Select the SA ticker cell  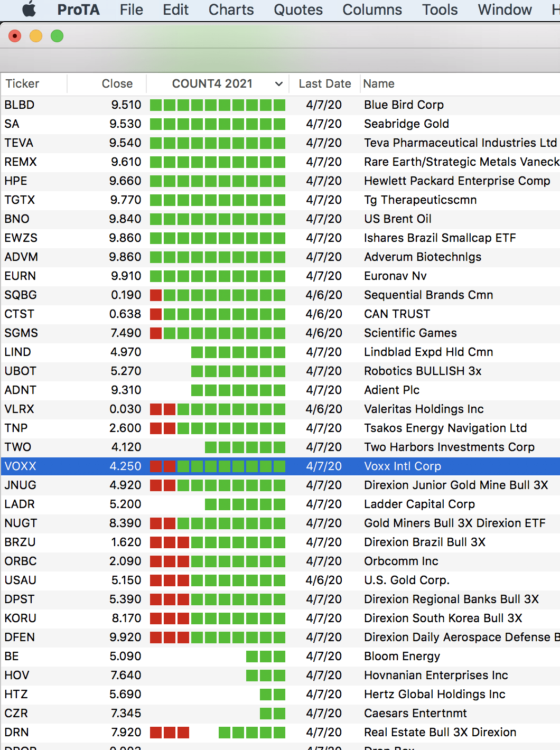pos(12,124)
